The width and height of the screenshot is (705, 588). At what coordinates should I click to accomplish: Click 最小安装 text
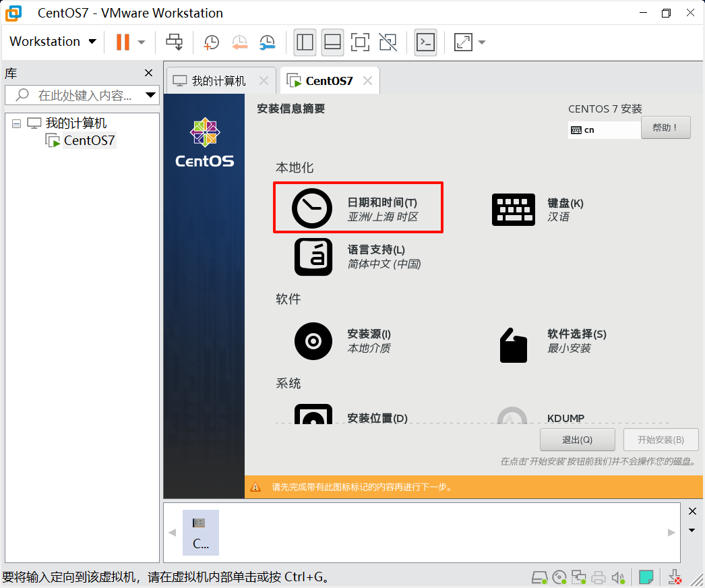point(569,348)
